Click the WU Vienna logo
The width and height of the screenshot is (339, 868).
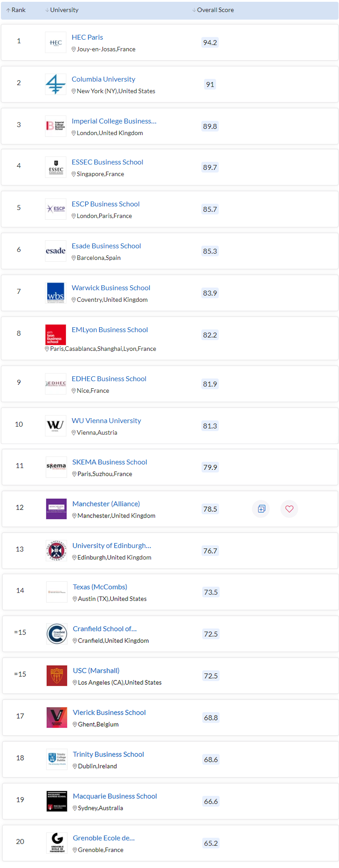click(56, 426)
